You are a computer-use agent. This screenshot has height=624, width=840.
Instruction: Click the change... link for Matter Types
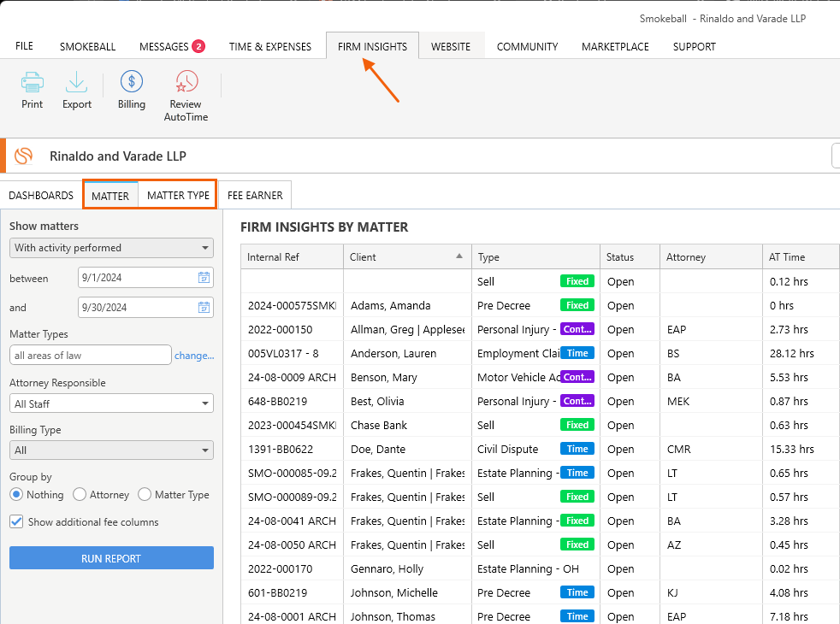[x=194, y=356]
